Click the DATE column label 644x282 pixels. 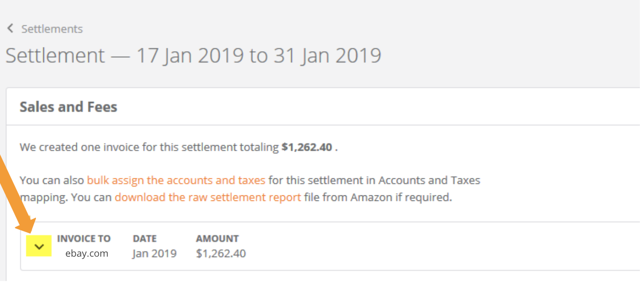144,238
